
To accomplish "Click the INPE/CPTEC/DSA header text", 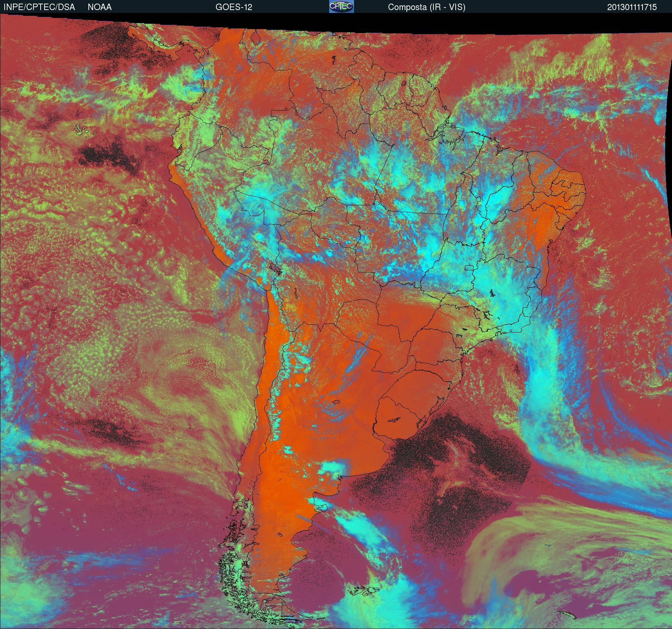I will (x=39, y=7).
